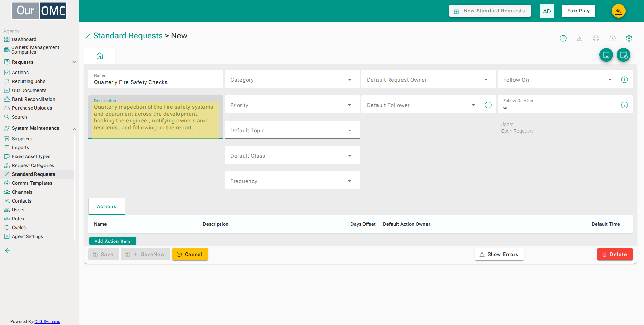
Task: Open Purchase Uploads in sidebar
Action: 32,108
